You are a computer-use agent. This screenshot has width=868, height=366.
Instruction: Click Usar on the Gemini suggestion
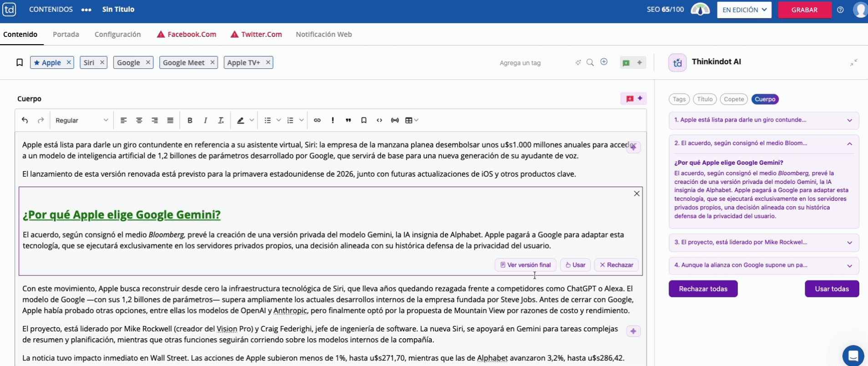click(x=575, y=265)
